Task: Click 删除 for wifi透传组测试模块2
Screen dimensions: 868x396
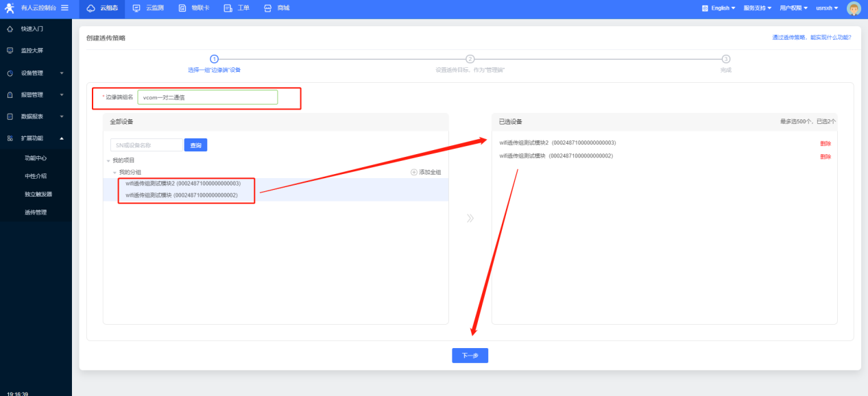Action: pyautogui.click(x=825, y=143)
